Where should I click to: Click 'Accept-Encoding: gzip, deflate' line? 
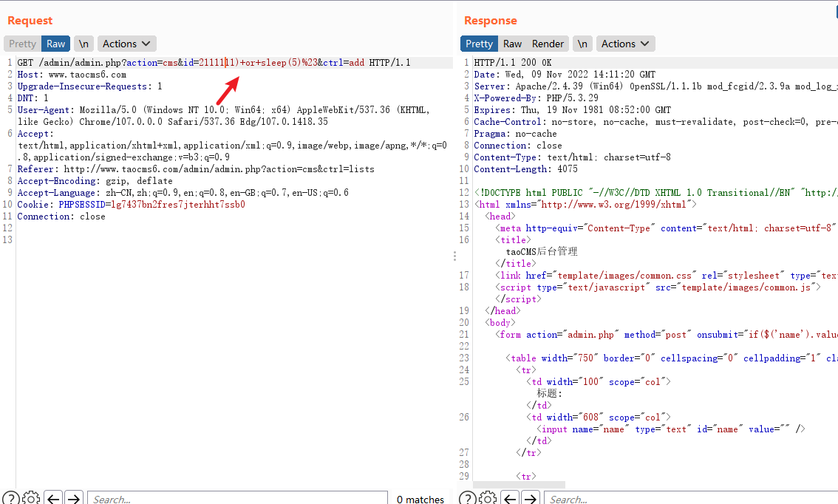tap(95, 181)
